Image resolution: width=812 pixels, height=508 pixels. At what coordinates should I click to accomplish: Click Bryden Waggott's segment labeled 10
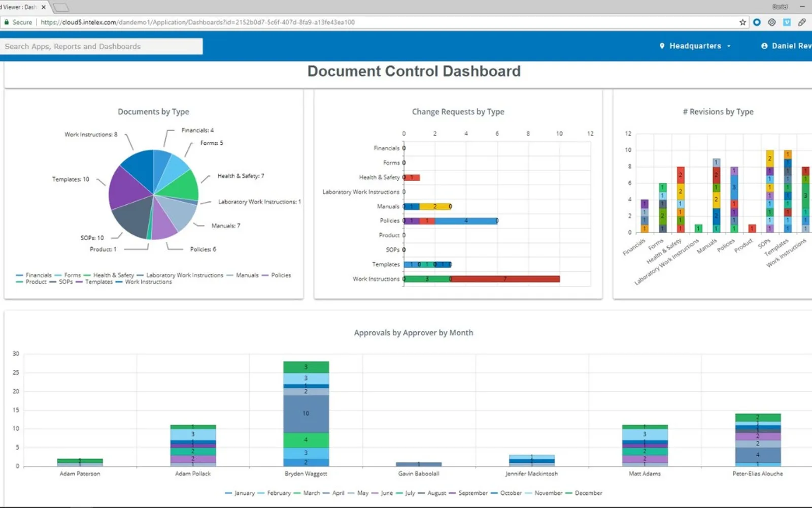(306, 414)
